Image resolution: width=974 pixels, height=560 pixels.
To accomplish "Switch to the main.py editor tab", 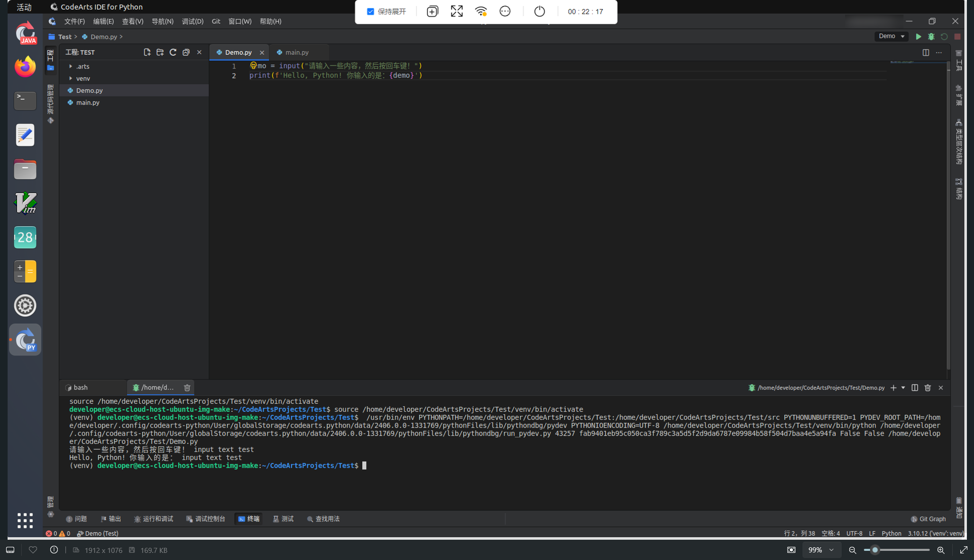I will [296, 52].
